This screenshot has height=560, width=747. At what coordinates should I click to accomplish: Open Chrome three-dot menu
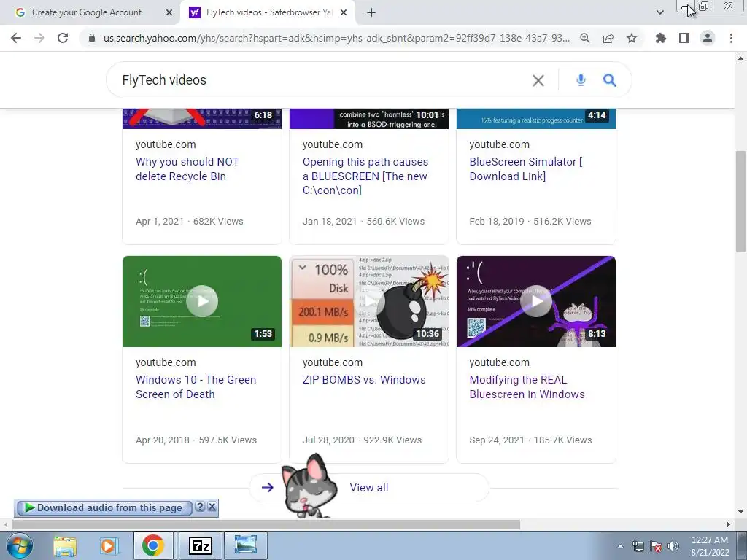point(731,38)
